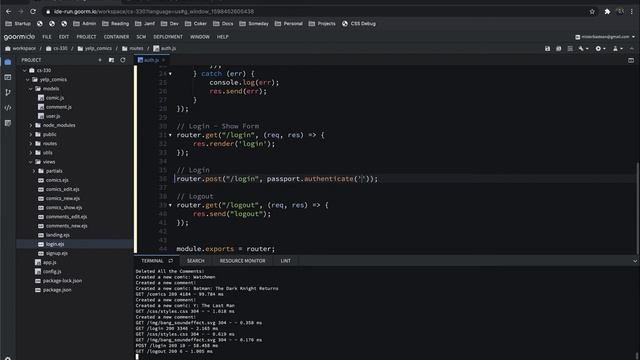Open comics_show.ejs file
Image resolution: width=640 pixels, height=360 pixels.
click(x=64, y=208)
